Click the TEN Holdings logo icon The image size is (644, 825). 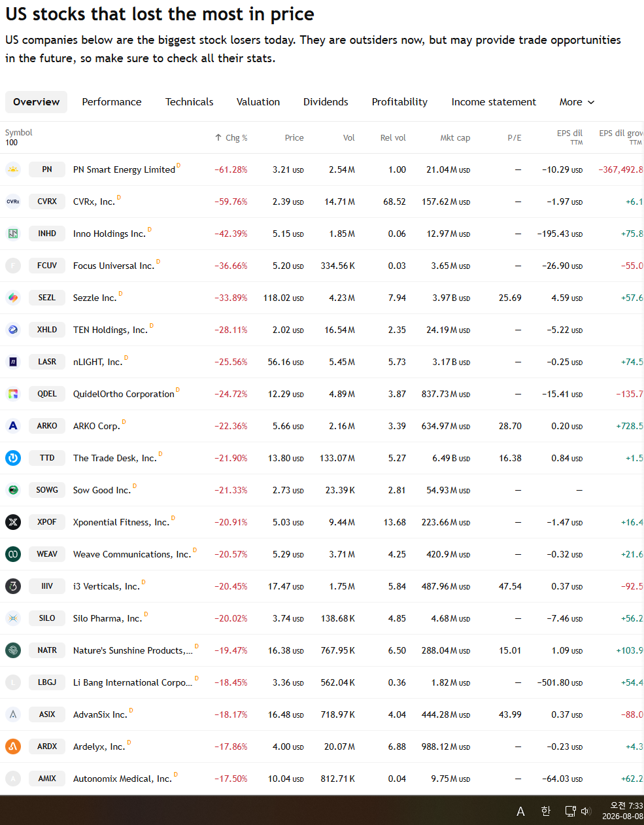pyautogui.click(x=13, y=330)
